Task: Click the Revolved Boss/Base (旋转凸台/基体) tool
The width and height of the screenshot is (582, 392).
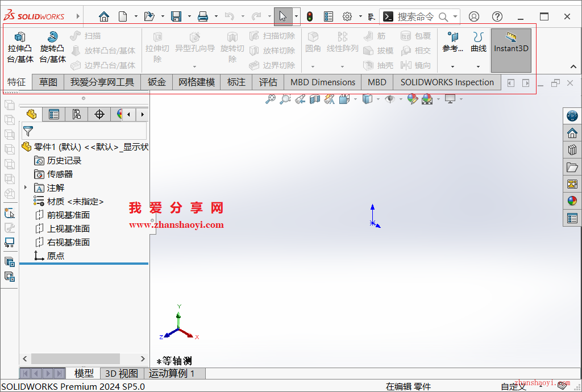Action: 52,48
